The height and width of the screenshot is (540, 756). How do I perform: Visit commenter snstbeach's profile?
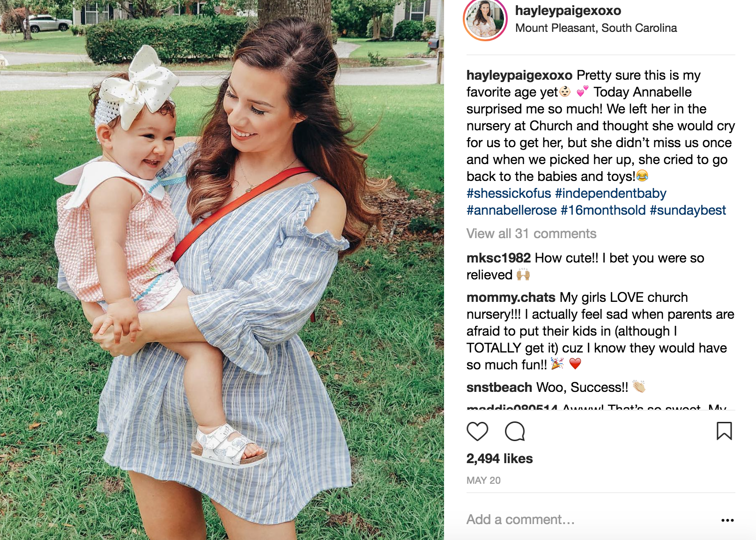tap(499, 387)
